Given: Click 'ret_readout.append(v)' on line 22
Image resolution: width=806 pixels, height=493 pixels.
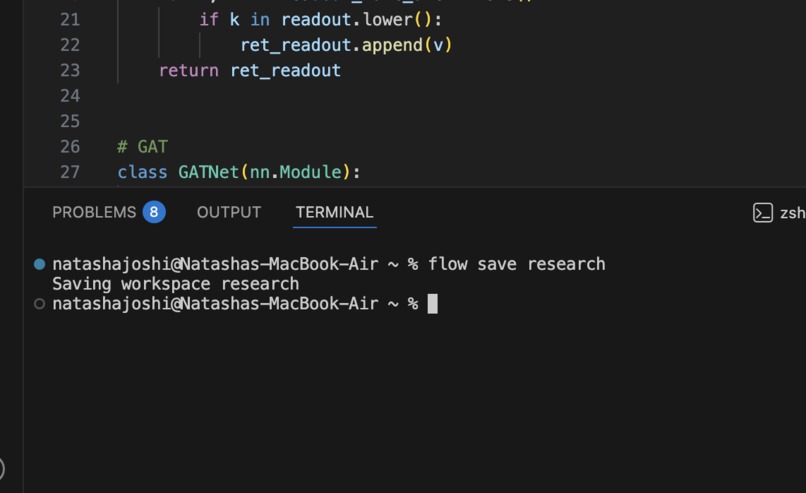Looking at the screenshot, I should pos(346,45).
